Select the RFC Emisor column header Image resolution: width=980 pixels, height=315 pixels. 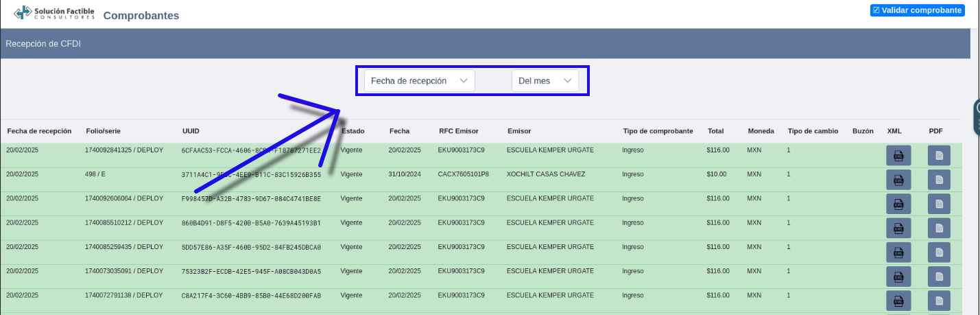coord(458,131)
